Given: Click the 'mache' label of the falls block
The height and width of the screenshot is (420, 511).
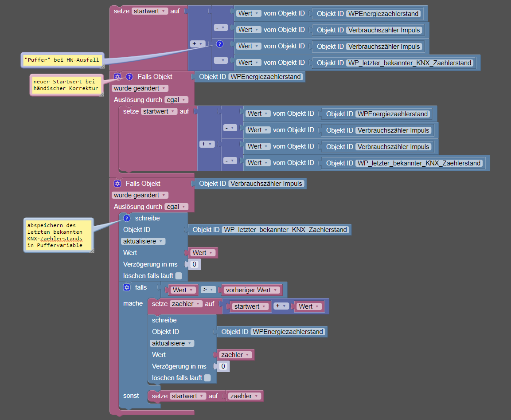Looking at the screenshot, I should [133, 304].
